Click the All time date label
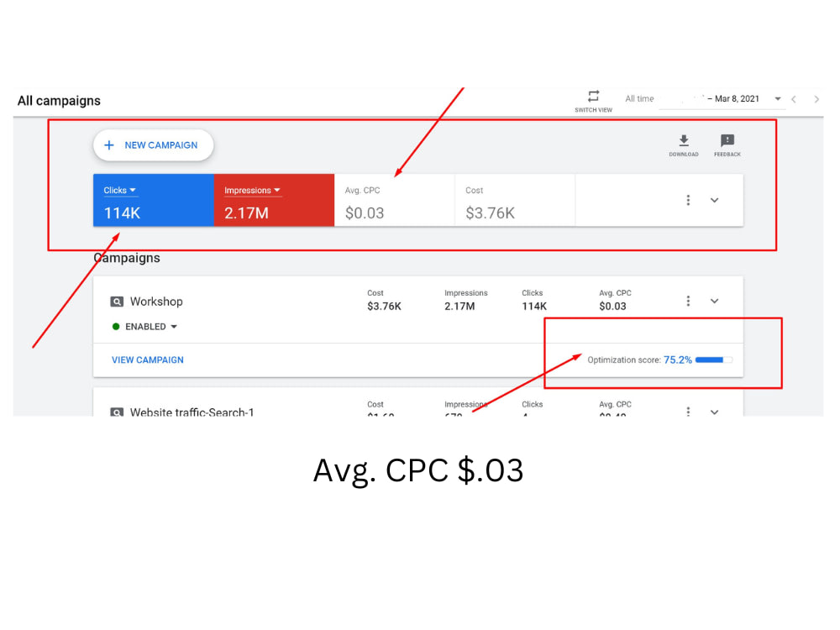Image resolution: width=840 pixels, height=630 pixels. (639, 98)
